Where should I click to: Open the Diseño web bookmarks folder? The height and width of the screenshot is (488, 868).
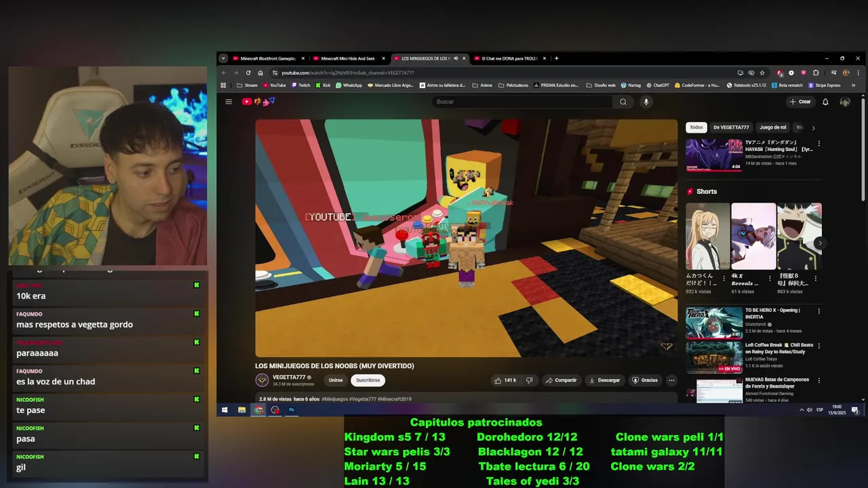[601, 85]
